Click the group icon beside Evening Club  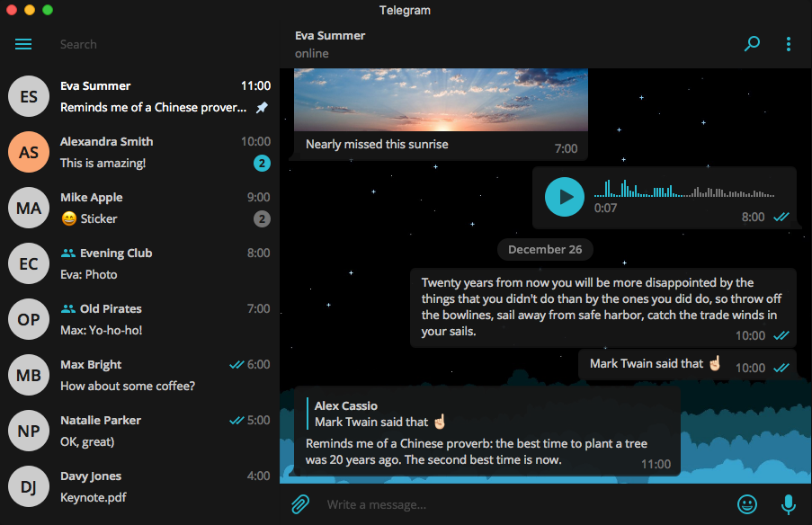(x=67, y=254)
